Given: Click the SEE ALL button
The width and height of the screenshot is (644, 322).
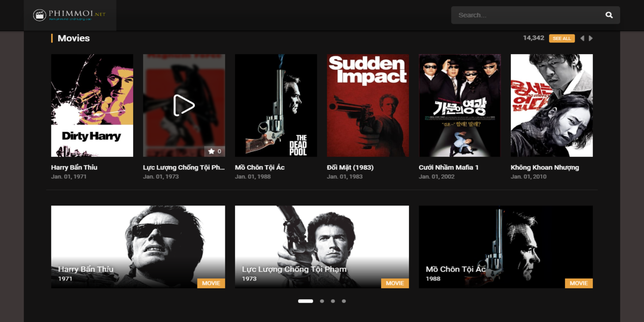Looking at the screenshot, I should [x=561, y=39].
